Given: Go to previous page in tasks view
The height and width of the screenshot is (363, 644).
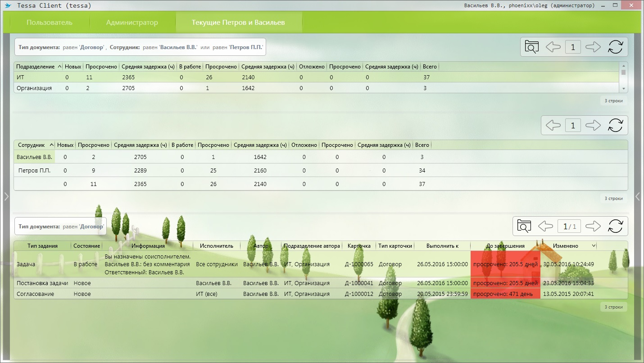Looking at the screenshot, I should (545, 226).
